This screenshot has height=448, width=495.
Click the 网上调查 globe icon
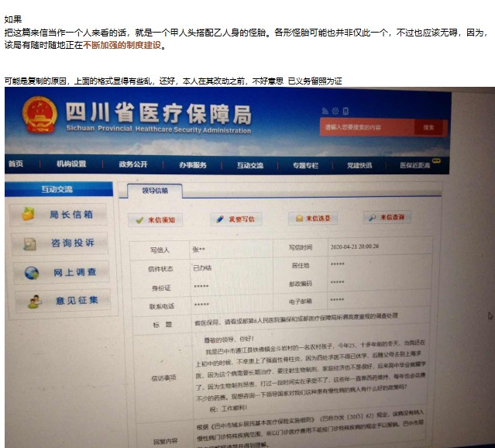(31, 273)
